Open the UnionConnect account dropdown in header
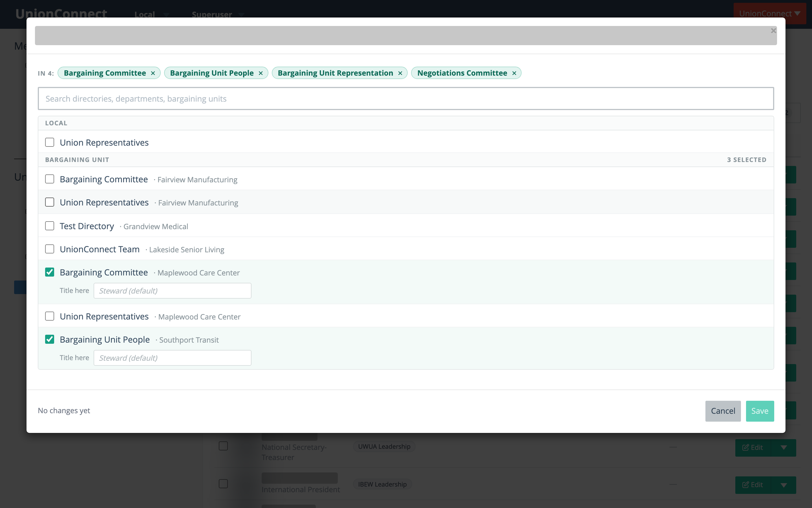The height and width of the screenshot is (508, 812). click(770, 14)
